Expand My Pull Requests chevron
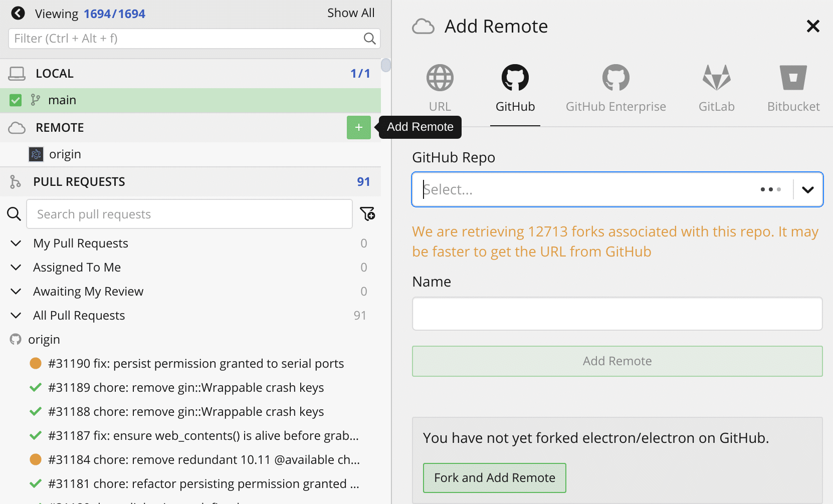Screen dimensions: 833x504 point(16,243)
